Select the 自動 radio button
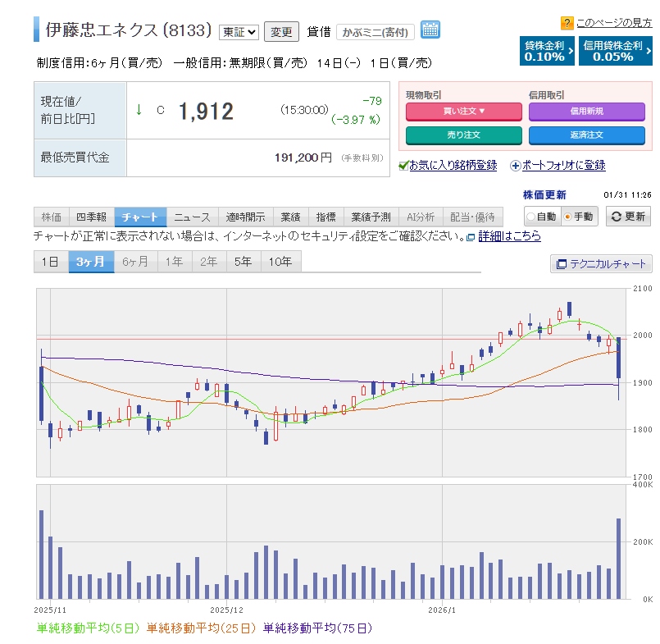The image size is (660, 644). (531, 217)
